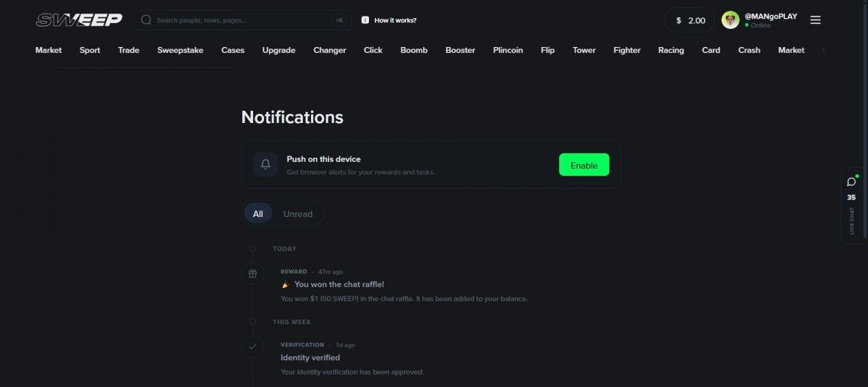Open the live chat bubble icon
868x387 pixels.
[851, 182]
